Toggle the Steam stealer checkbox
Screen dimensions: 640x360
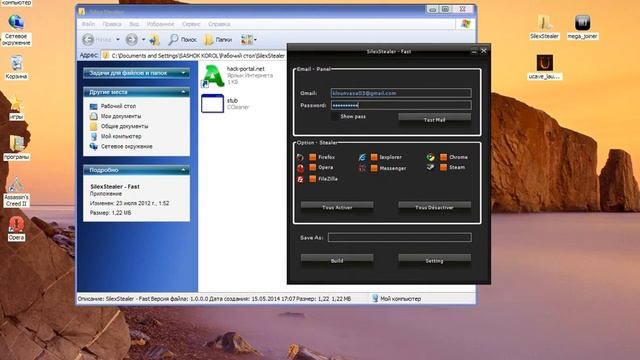(x=444, y=167)
